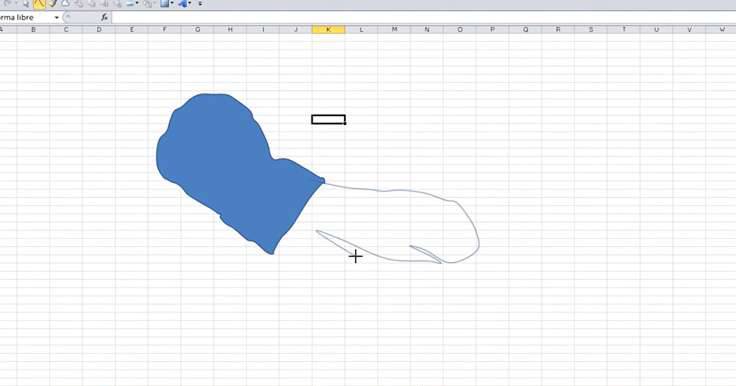Expand dropdown arrow beside blue A icon
Image resolution: width=736 pixels, height=386 pixels.
[191, 4]
